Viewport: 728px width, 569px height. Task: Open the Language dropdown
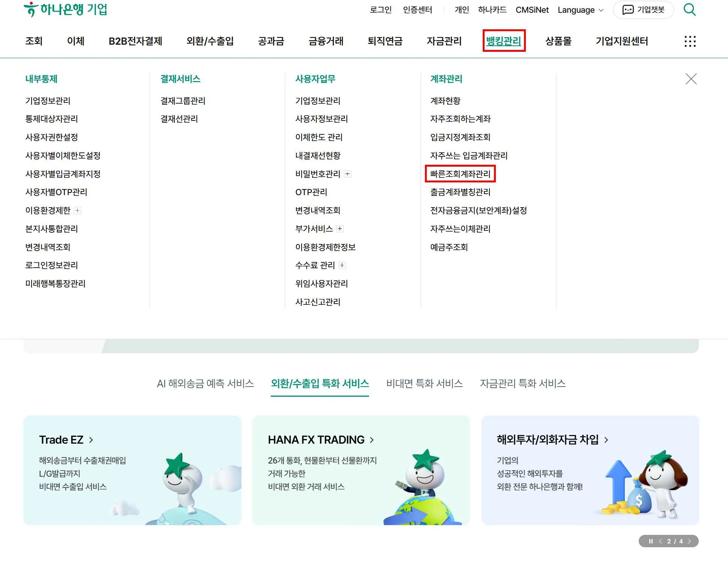tap(580, 10)
